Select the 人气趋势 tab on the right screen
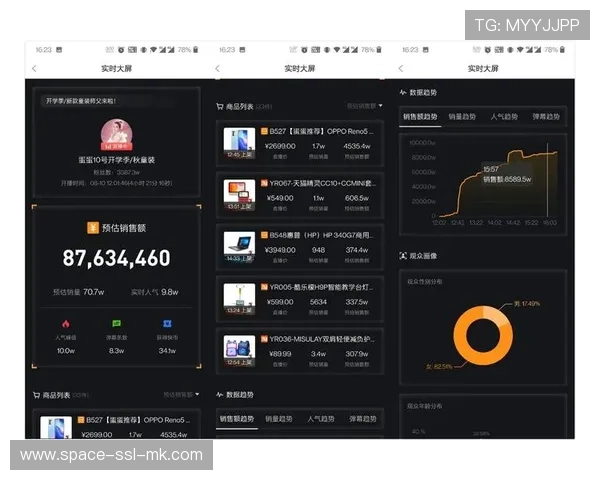Image resolution: width=600 pixels, height=480 pixels. [x=503, y=117]
